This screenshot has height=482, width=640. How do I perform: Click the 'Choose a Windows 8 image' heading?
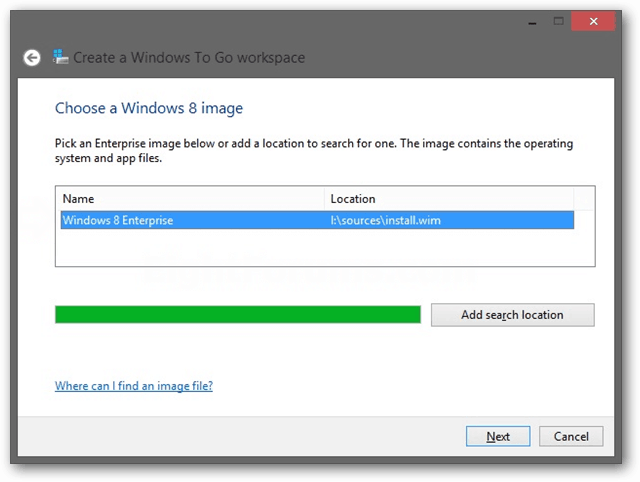(149, 108)
